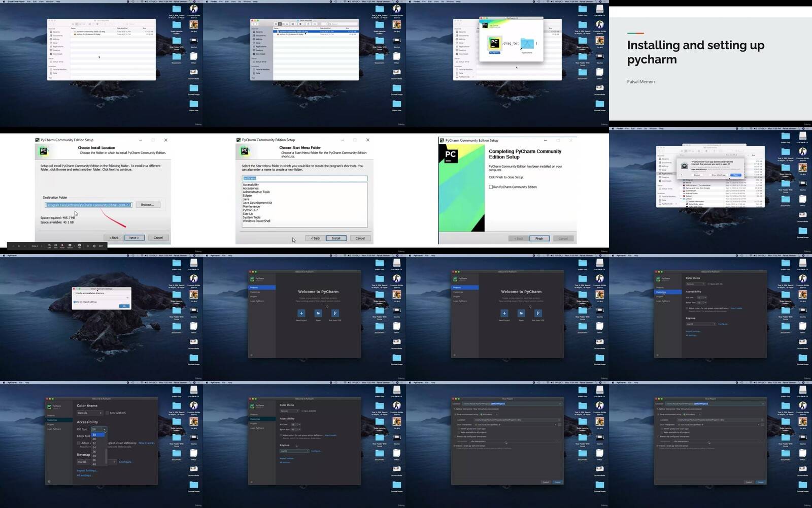This screenshot has width=812, height=508.
Task: Toggle the partly hidden Adjust colors checkbox
Action: point(79,443)
